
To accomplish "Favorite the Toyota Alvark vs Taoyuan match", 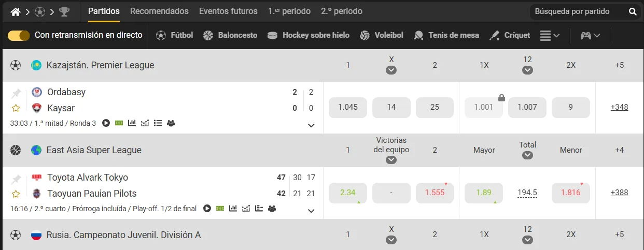I will click(x=16, y=194).
